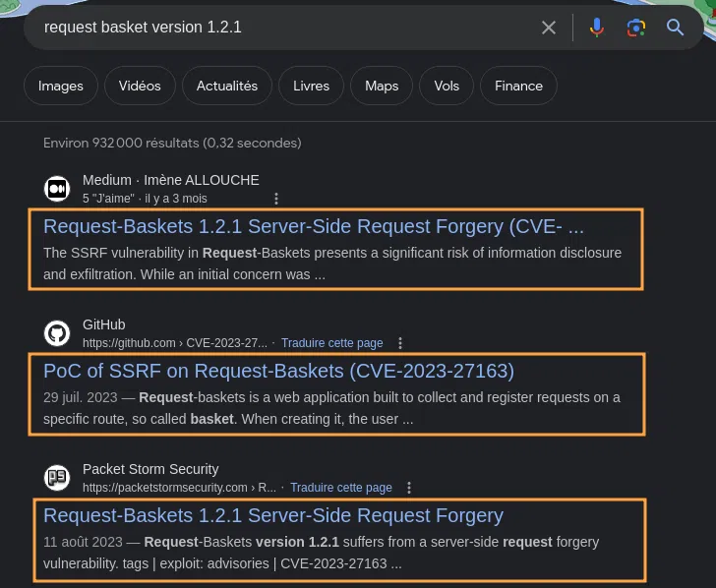
Task: Open Google Lens image search icon
Action: point(635,28)
